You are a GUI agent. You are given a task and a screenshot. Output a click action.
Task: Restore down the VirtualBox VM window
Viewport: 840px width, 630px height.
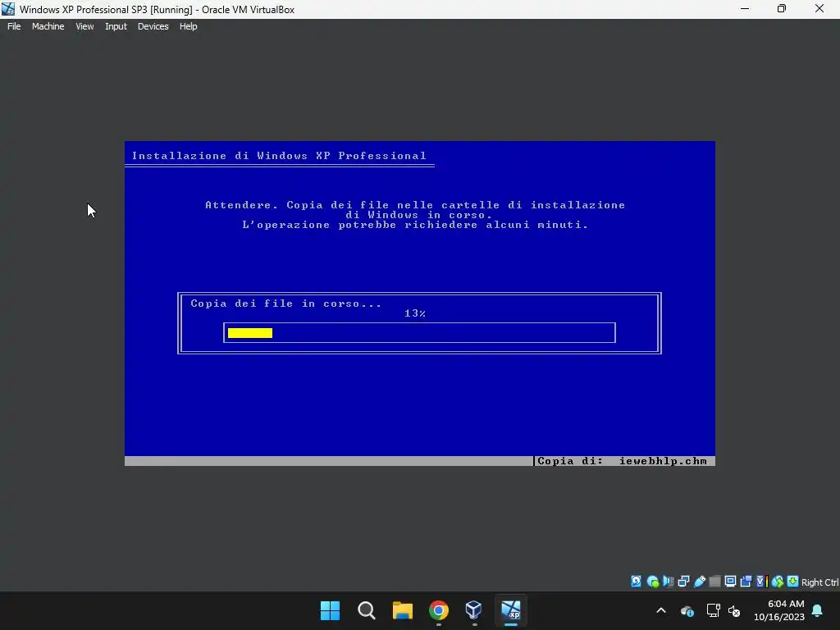click(782, 9)
